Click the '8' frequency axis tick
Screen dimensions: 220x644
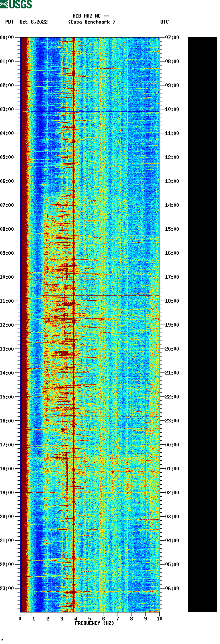[132, 619]
